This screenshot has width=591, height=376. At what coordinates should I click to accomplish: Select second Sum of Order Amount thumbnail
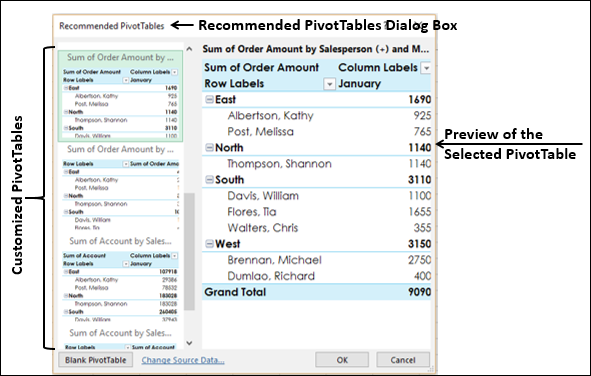[x=120, y=188]
